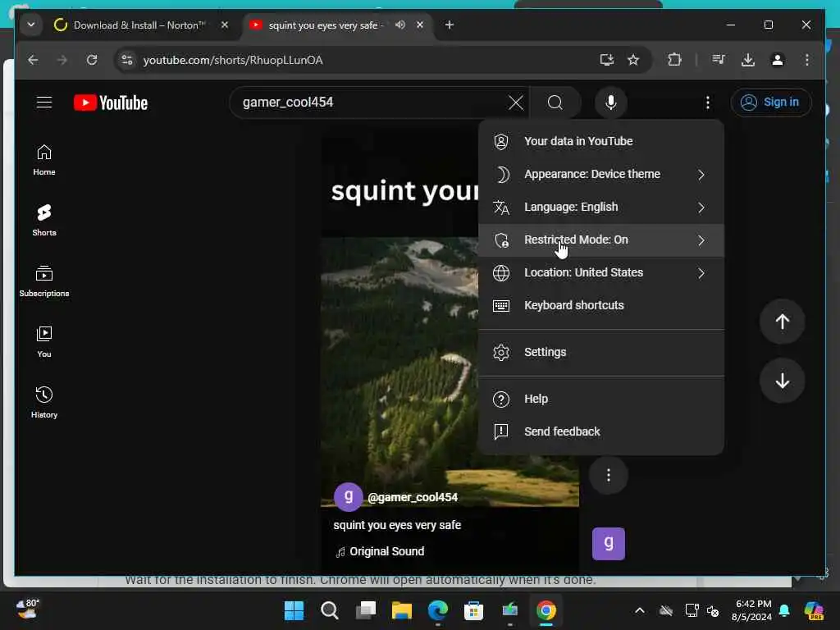This screenshot has height=630, width=840.
Task: Bookmark this page with the star icon
Action: click(633, 60)
